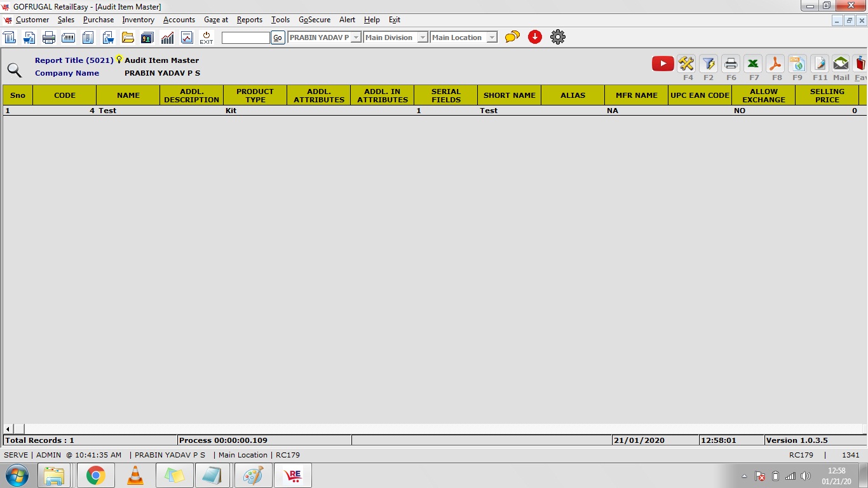Print the report using F6 printer icon
Screen dimensions: 868x488
pyautogui.click(x=731, y=64)
